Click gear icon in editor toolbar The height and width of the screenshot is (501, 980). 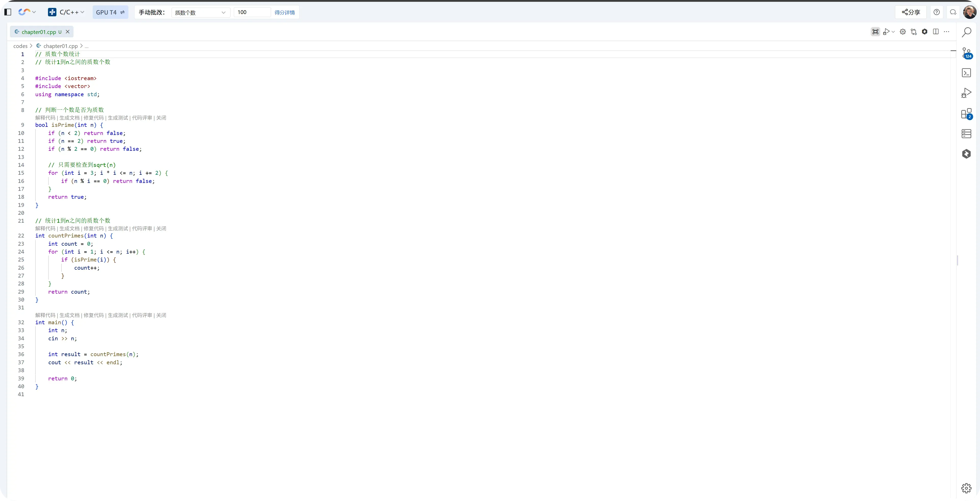pos(902,32)
